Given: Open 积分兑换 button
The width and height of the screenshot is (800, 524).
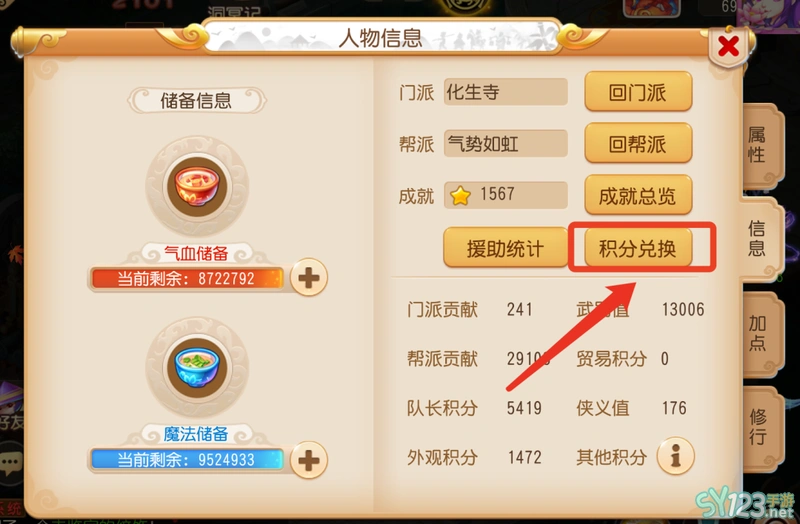Looking at the screenshot, I should coord(638,248).
